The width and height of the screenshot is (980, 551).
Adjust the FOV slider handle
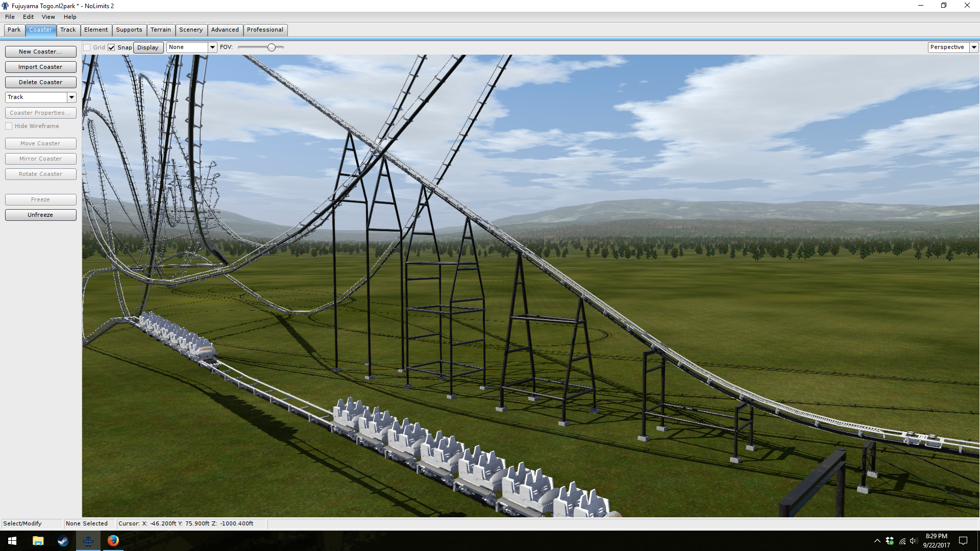[272, 47]
